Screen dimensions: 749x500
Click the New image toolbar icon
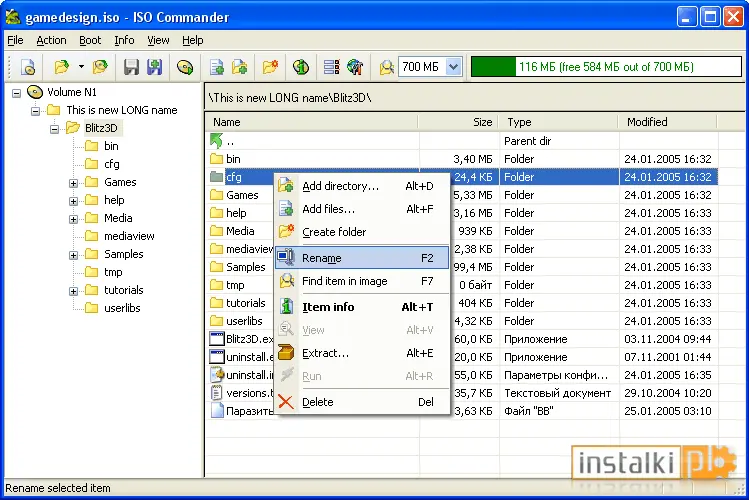click(x=28, y=67)
